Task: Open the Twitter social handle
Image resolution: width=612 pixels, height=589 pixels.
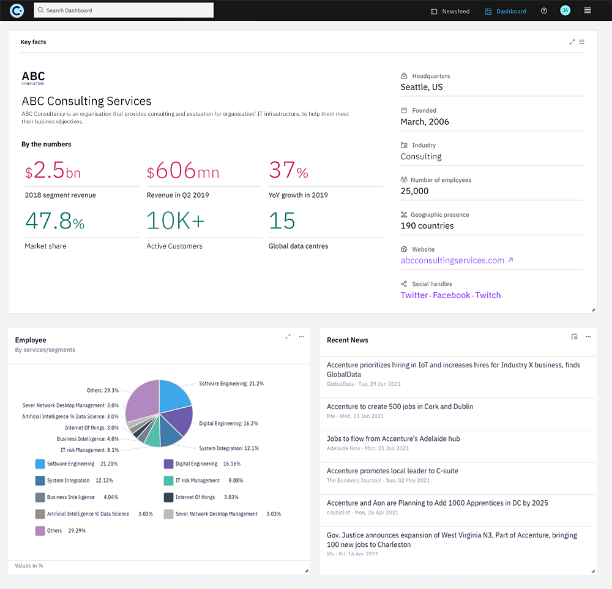Action: coord(414,295)
